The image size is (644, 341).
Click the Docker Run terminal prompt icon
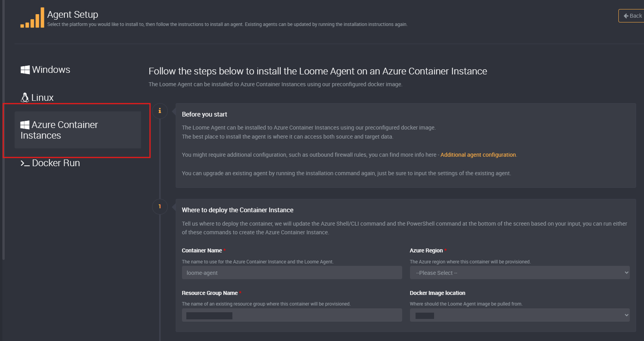(25, 163)
